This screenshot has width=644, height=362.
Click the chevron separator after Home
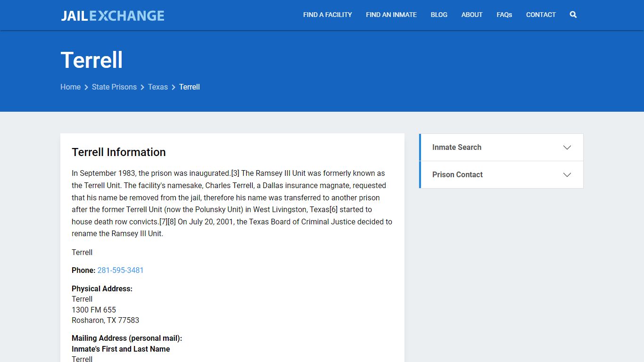[x=86, y=87]
